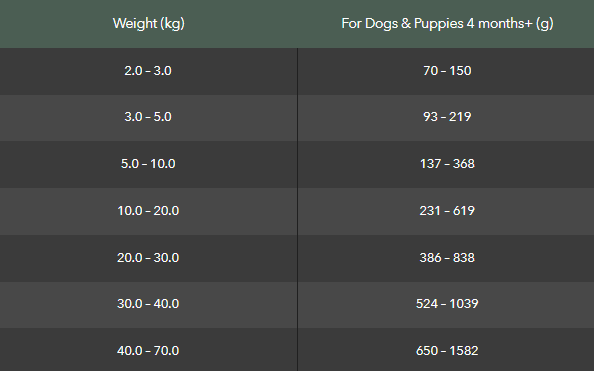Select the 2.0 – 3.0 weight cell

148,71
